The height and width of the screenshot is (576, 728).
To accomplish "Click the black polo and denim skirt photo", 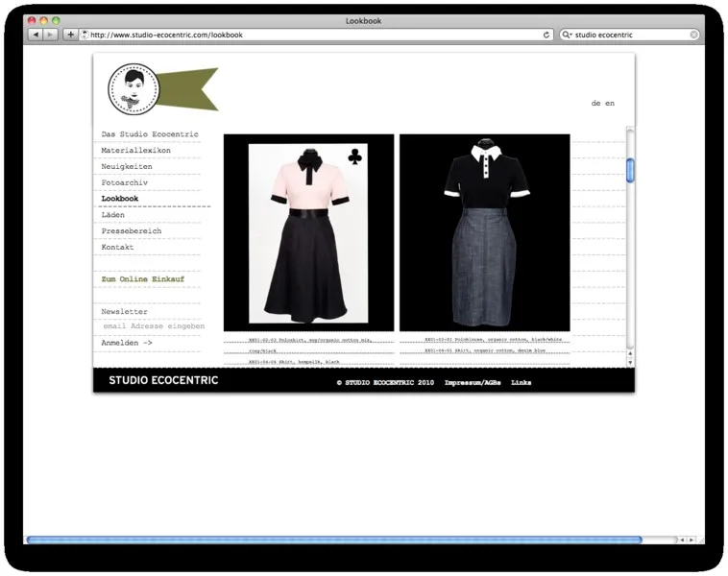I will (485, 233).
